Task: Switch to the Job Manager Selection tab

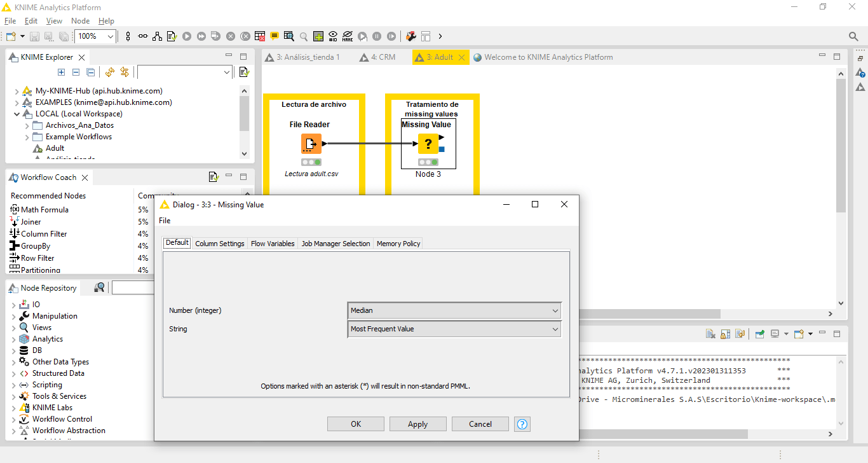Action: coord(336,244)
